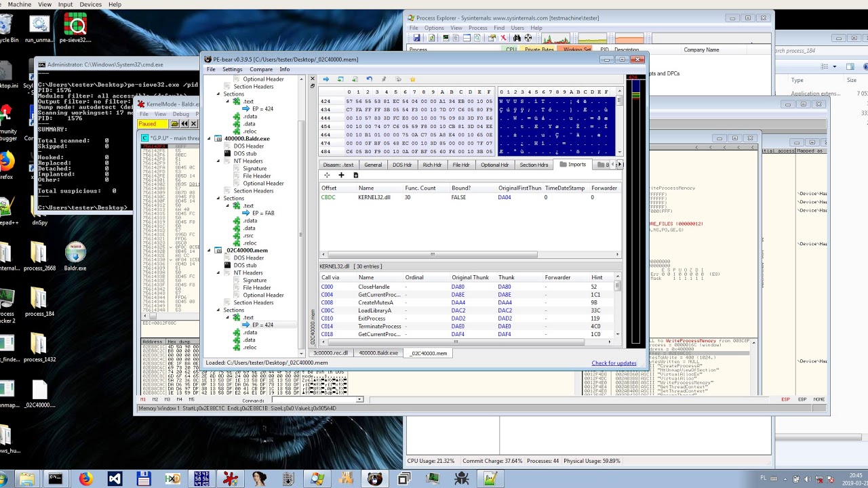Click the Working Set column in Process Explorer
Screen dimensions: 868x488
coord(576,49)
